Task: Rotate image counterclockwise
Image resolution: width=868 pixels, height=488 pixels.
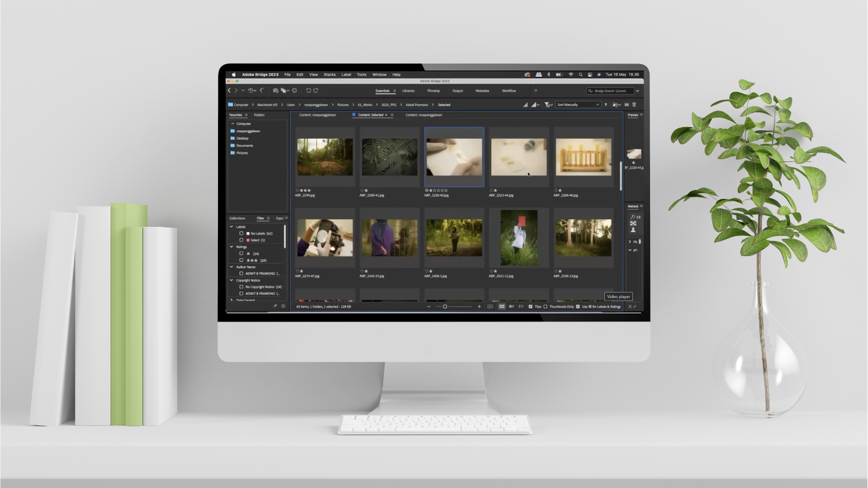Action: [x=309, y=91]
